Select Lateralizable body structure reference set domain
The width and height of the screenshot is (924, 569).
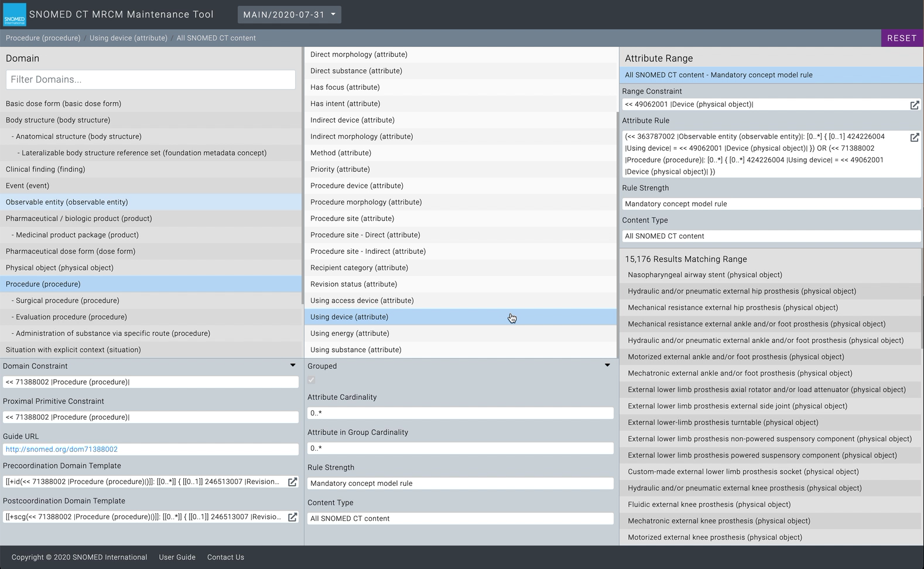[151, 153]
